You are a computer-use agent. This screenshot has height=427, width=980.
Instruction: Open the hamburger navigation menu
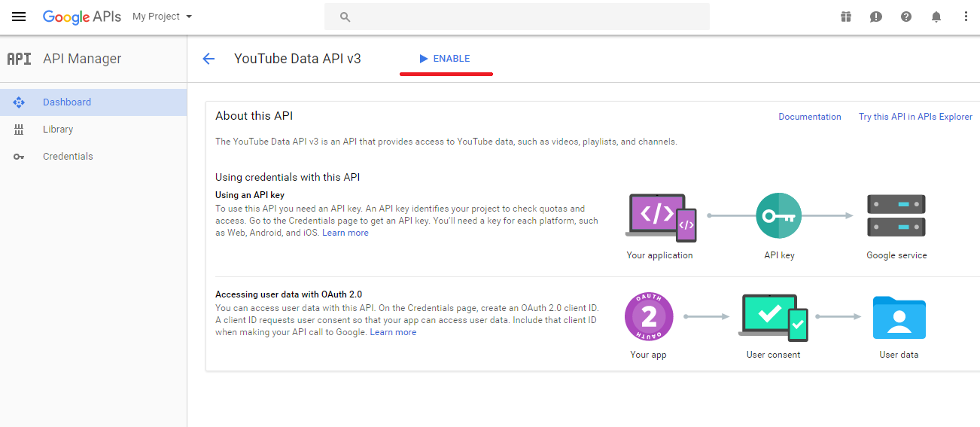click(19, 17)
